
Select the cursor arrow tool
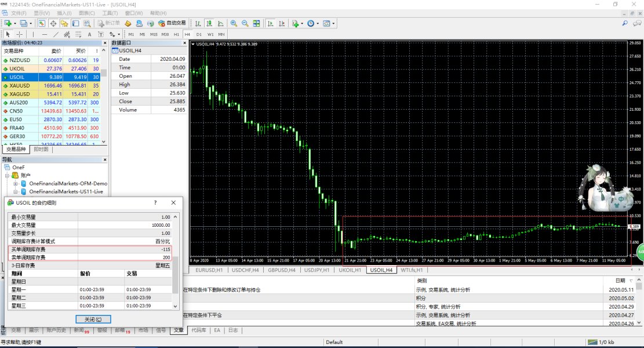pyautogui.click(x=8, y=34)
